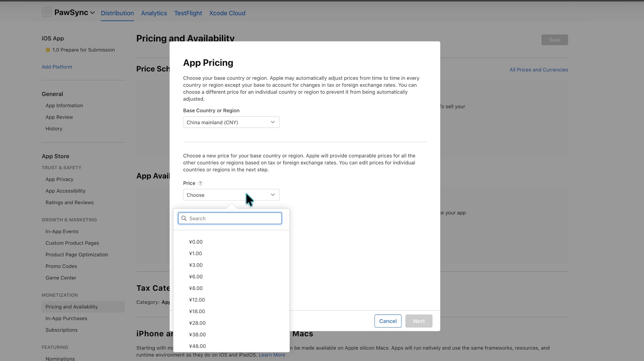
Task: Open the PawSync app switcher chevron
Action: click(x=92, y=13)
